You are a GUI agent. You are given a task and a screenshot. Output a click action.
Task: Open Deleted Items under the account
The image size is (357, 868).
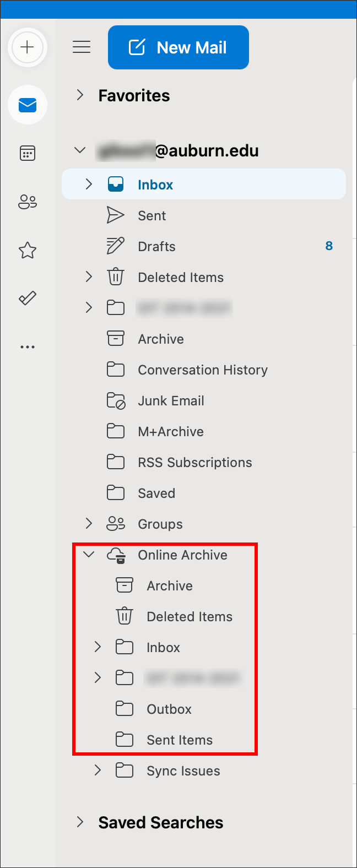click(181, 278)
